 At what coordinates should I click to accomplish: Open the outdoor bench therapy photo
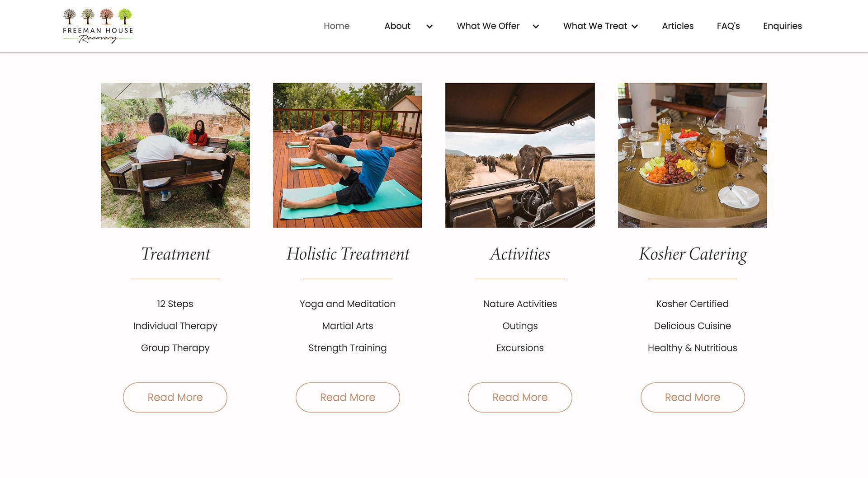coord(175,155)
